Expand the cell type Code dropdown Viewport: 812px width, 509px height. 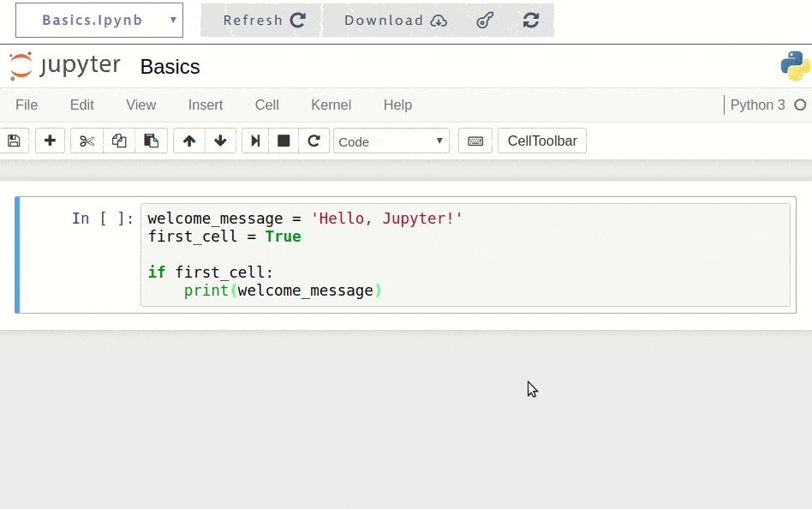pos(391,141)
